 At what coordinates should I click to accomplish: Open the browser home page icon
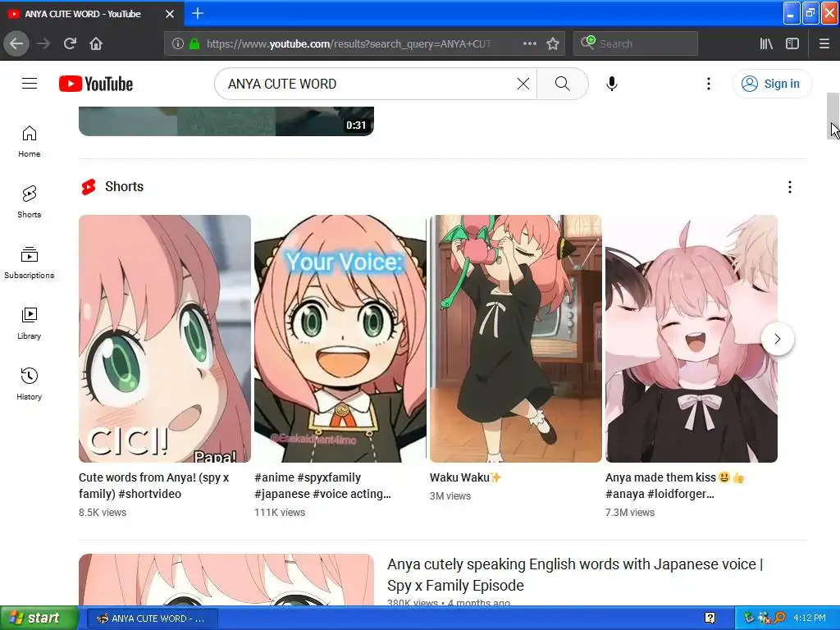(96, 43)
